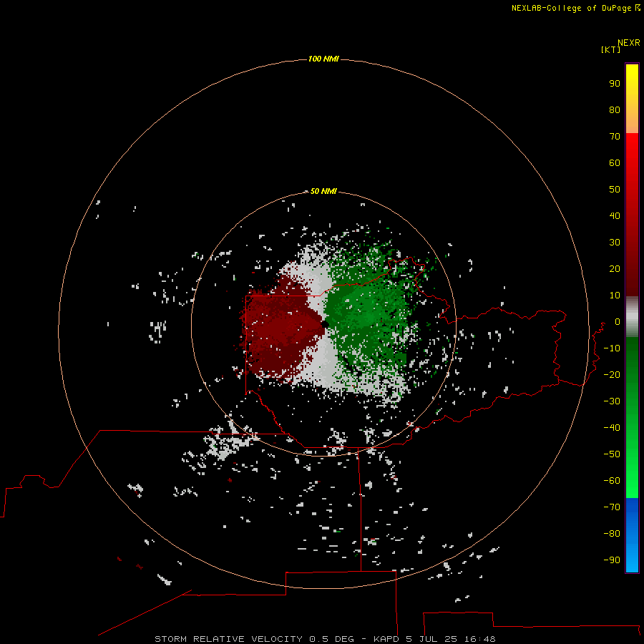This screenshot has height=644, width=644.
Task: Click the 70 value on color scale
Action: coord(615,137)
